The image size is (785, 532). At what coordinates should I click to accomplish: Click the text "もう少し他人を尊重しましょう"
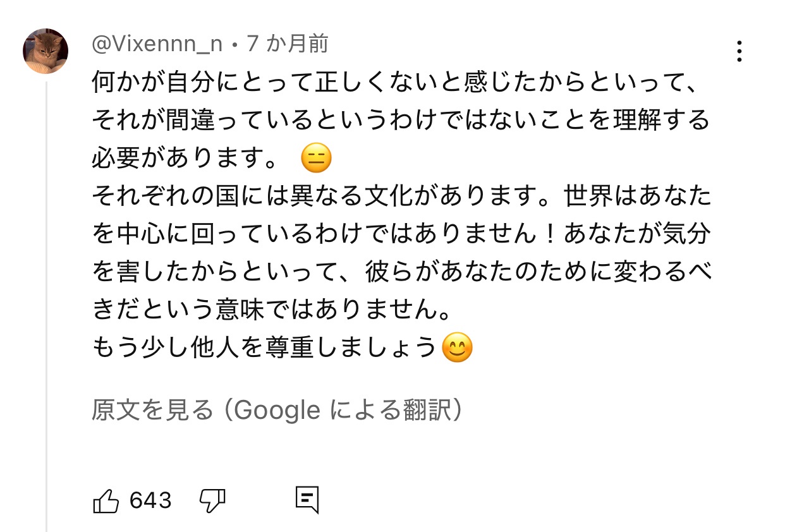[264, 348]
